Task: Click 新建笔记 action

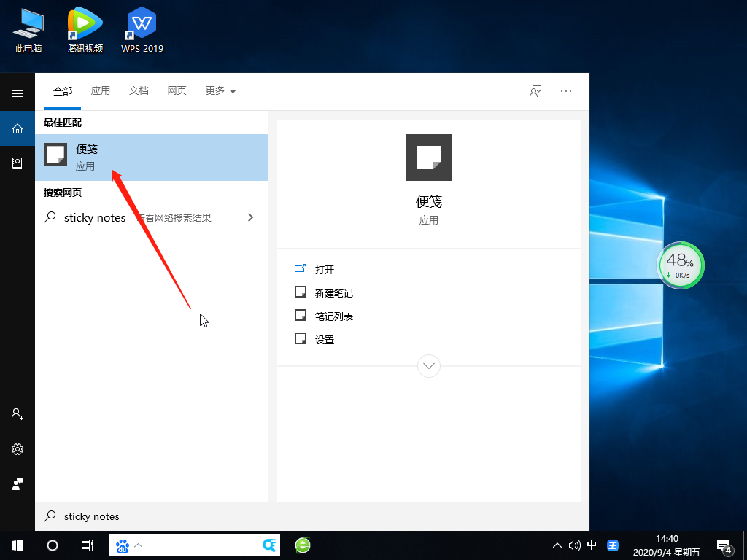Action: pos(333,292)
